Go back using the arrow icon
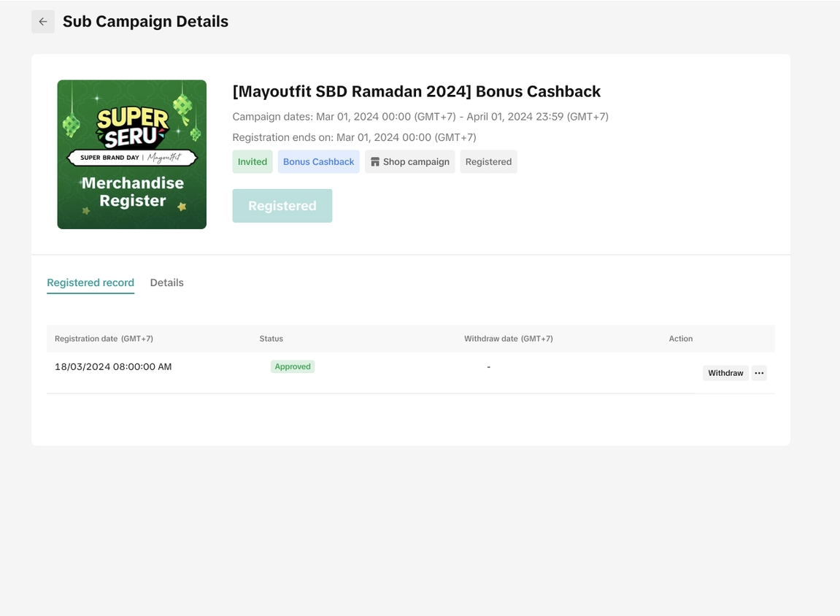Image resolution: width=840 pixels, height=616 pixels. [43, 22]
